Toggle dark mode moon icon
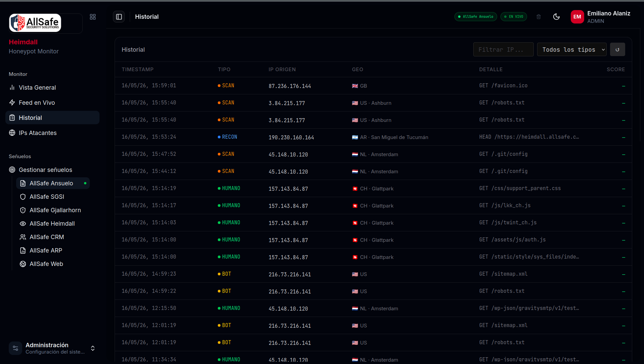644x364 pixels. click(556, 17)
